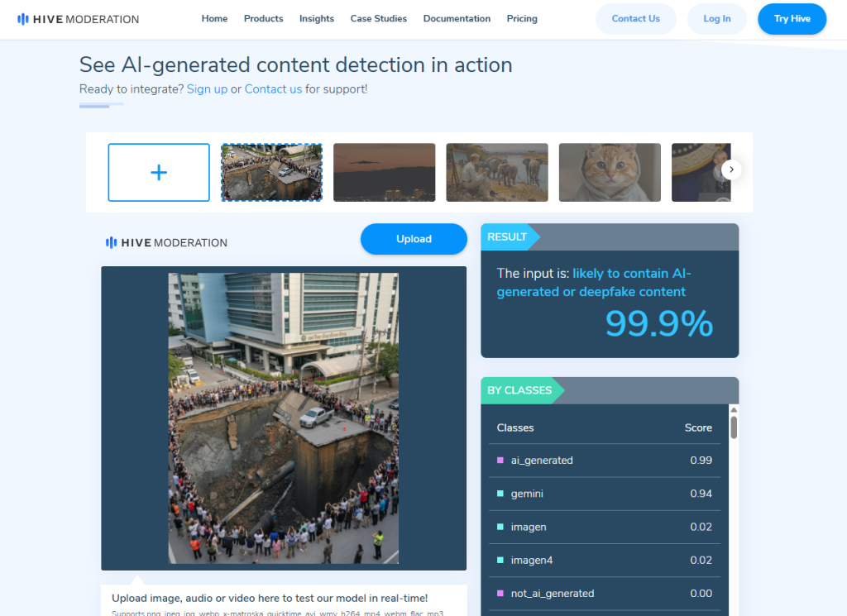The image size is (847, 616).
Task: Click the not_ai_generated class row
Action: click(605, 594)
